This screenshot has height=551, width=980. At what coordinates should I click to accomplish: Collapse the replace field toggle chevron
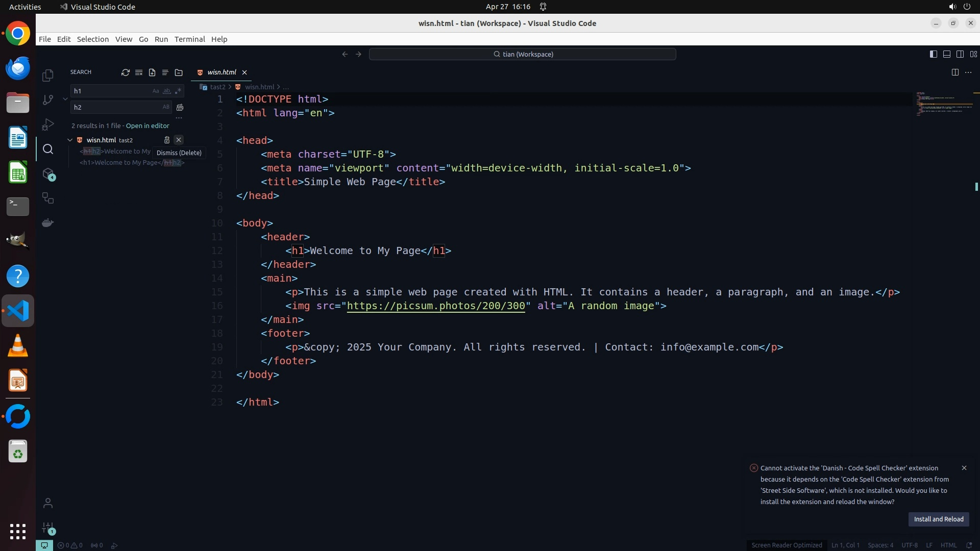(x=65, y=99)
